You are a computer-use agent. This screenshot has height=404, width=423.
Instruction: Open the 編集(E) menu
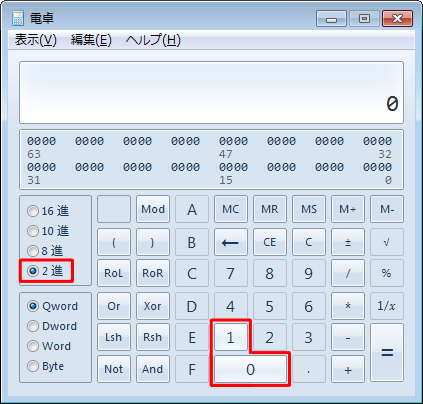[91, 40]
